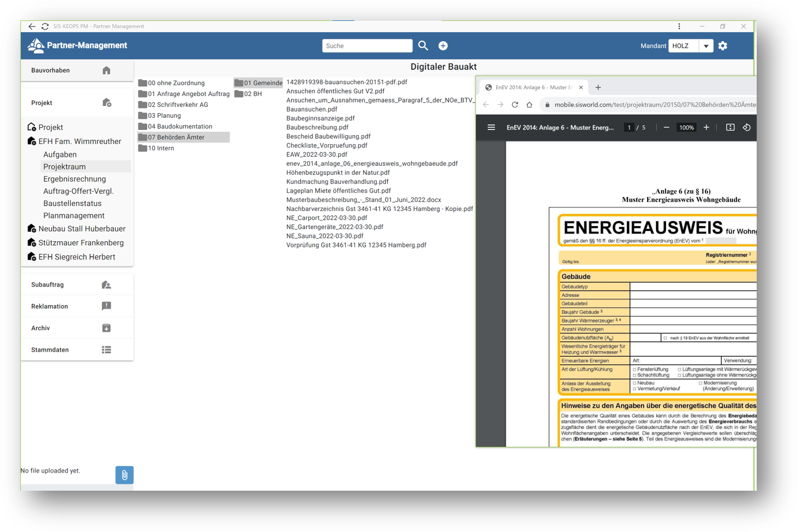798x532 pixels.
Task: Click the PDF fit to page icon
Action: pyautogui.click(x=730, y=127)
